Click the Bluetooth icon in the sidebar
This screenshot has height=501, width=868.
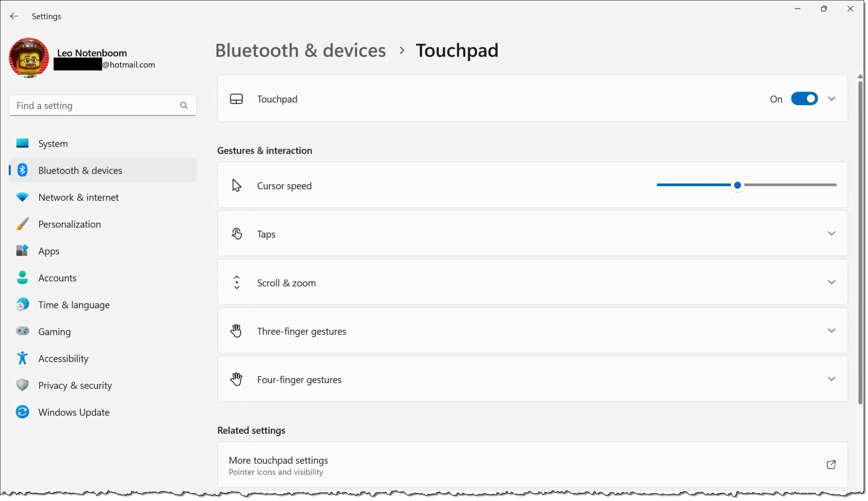[x=22, y=170]
